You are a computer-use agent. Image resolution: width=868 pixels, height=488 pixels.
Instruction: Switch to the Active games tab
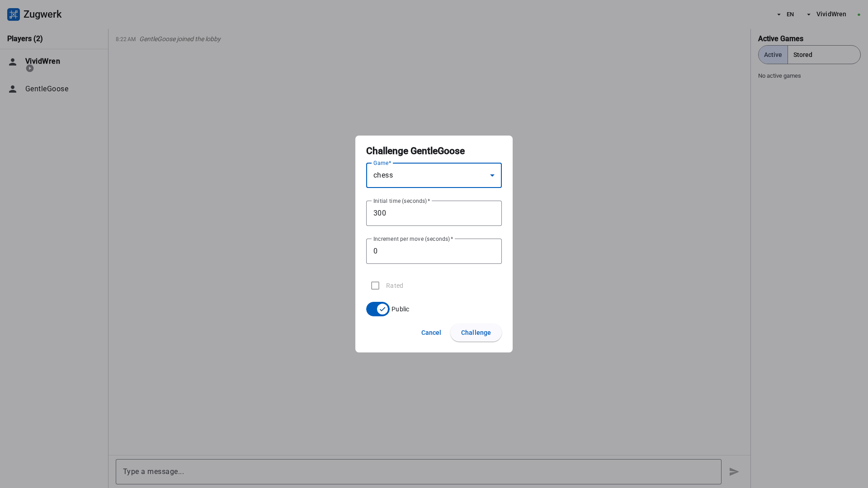coord(773,55)
